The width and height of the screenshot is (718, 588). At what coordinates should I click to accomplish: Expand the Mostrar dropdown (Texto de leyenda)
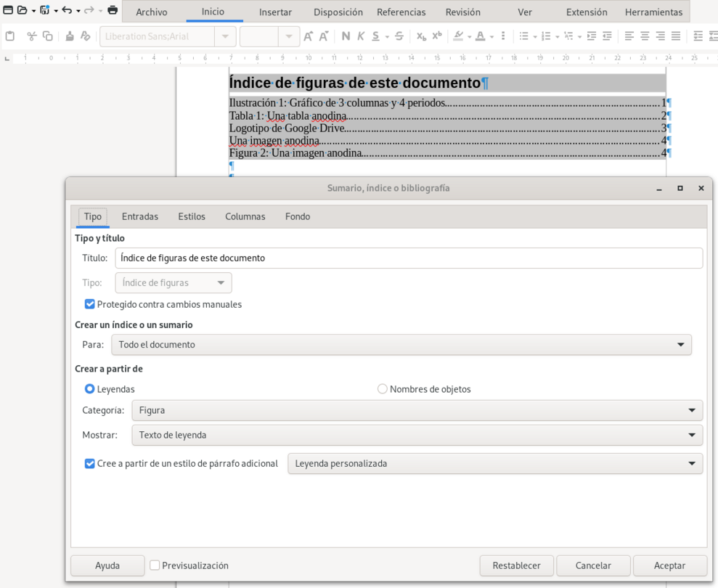point(417,435)
